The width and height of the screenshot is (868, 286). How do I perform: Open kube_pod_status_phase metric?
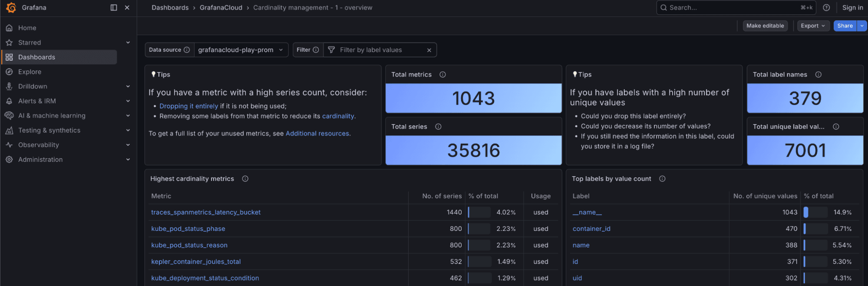pyautogui.click(x=188, y=229)
